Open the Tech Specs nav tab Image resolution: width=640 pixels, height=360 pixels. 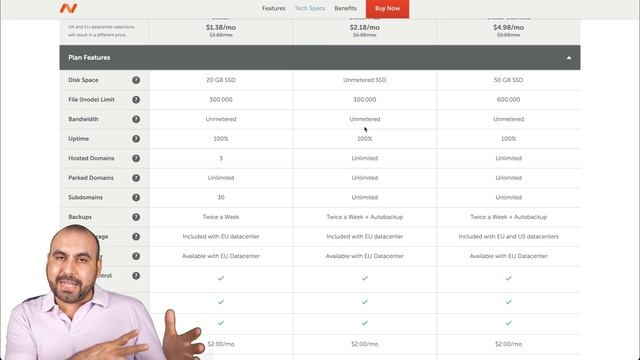pyautogui.click(x=310, y=8)
